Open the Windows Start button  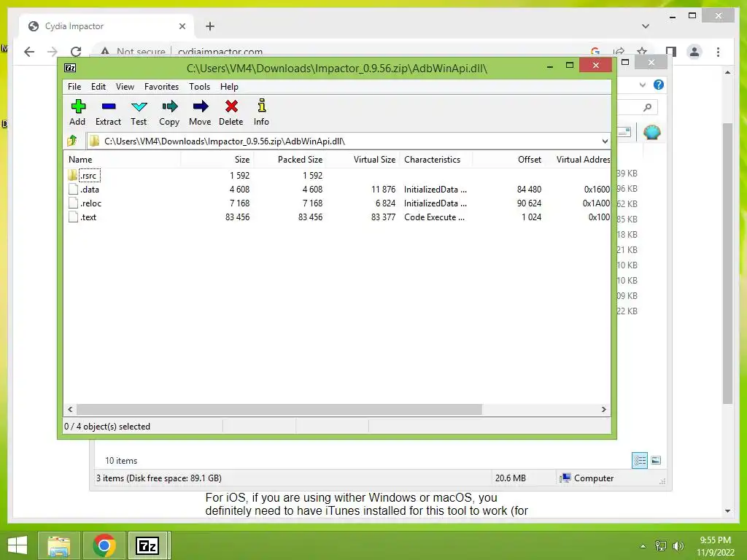point(18,545)
